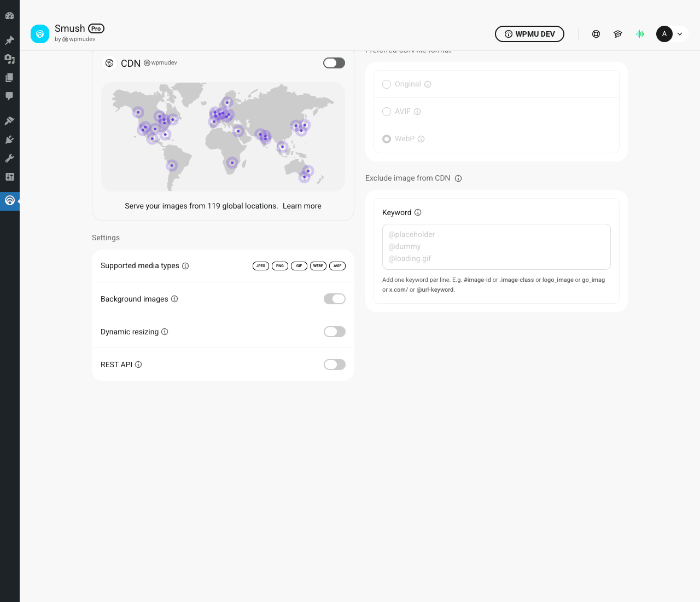Toggle the Dynamic resizing switch
700x602 pixels.
[x=335, y=332]
